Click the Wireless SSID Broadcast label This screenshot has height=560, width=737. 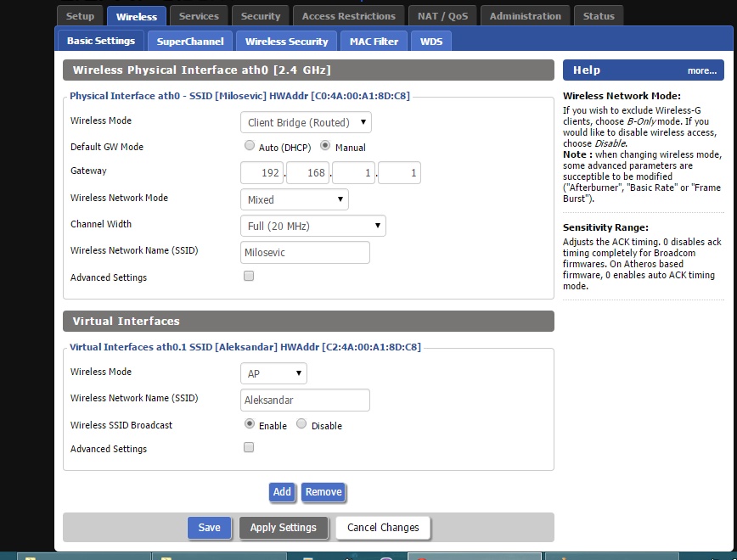(121, 425)
